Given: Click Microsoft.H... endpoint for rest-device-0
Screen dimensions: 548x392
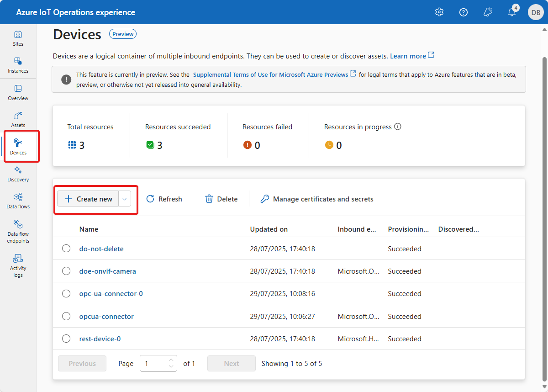Looking at the screenshot, I should point(358,339).
